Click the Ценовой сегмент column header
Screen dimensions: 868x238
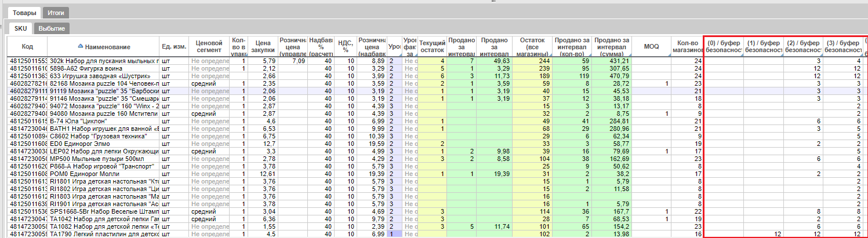tap(210, 46)
